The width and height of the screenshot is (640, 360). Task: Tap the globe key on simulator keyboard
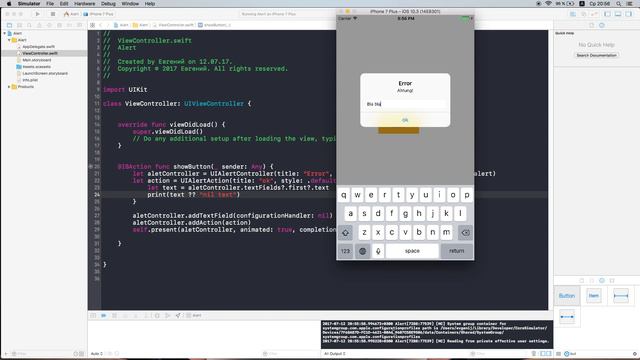[362, 251]
